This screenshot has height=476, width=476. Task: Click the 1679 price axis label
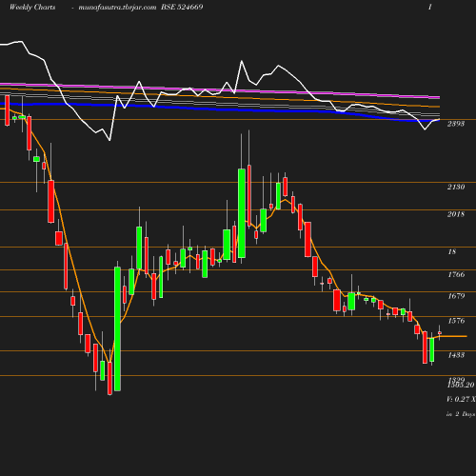pyautogui.click(x=456, y=296)
